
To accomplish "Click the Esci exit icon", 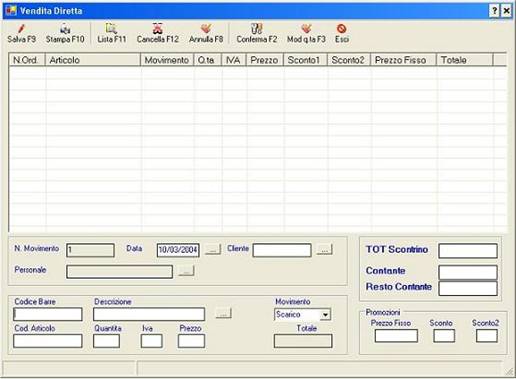I will pos(342,29).
